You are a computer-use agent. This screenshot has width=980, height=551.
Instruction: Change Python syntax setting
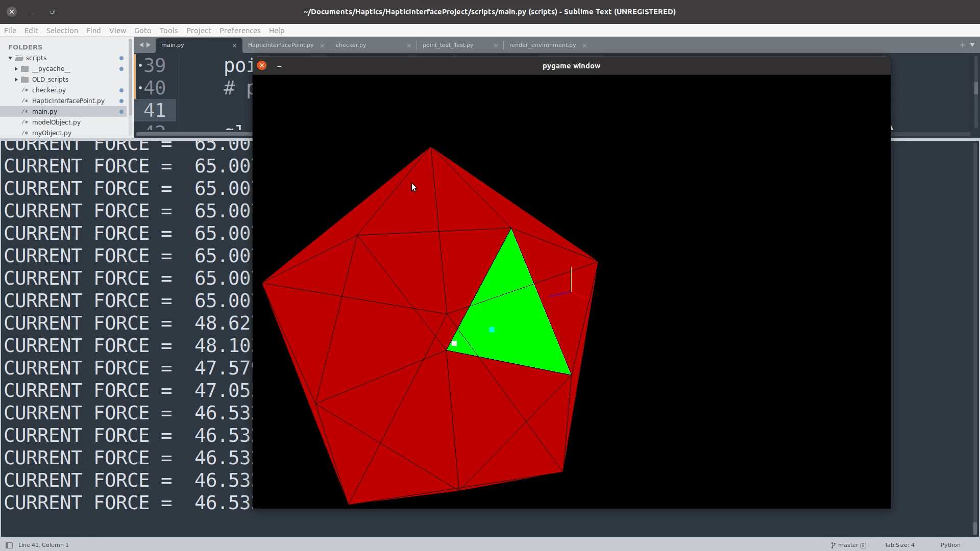point(950,545)
